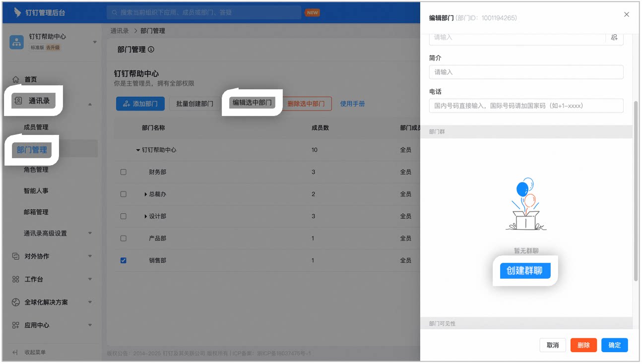Click the 收起菜单 collapse icon
Image resolution: width=642 pixels, height=364 pixels.
pos(15,352)
